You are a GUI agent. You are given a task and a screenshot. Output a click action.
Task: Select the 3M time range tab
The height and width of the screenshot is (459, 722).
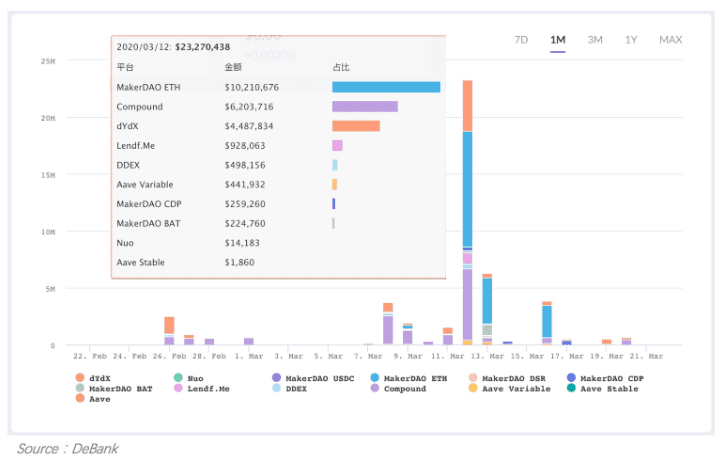(x=595, y=40)
